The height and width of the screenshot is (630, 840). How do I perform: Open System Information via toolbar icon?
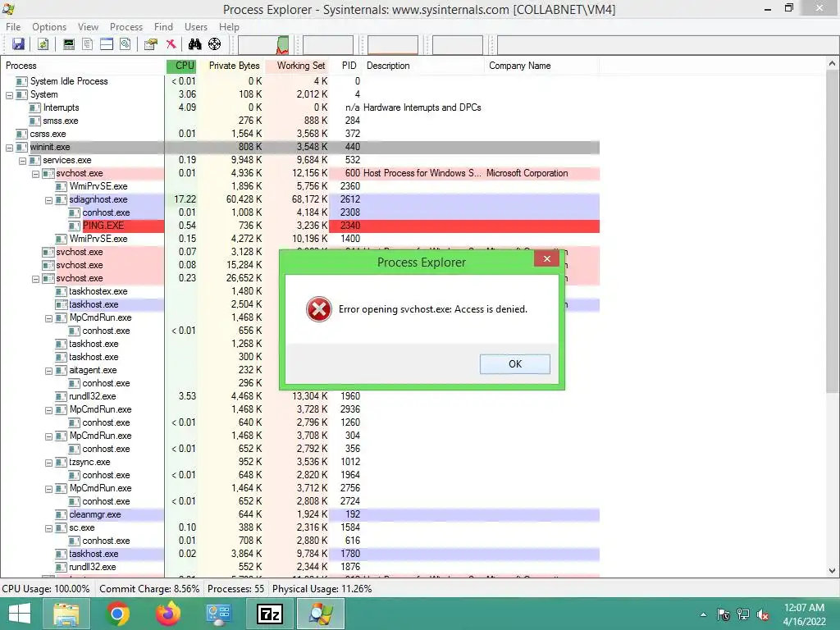(x=69, y=44)
